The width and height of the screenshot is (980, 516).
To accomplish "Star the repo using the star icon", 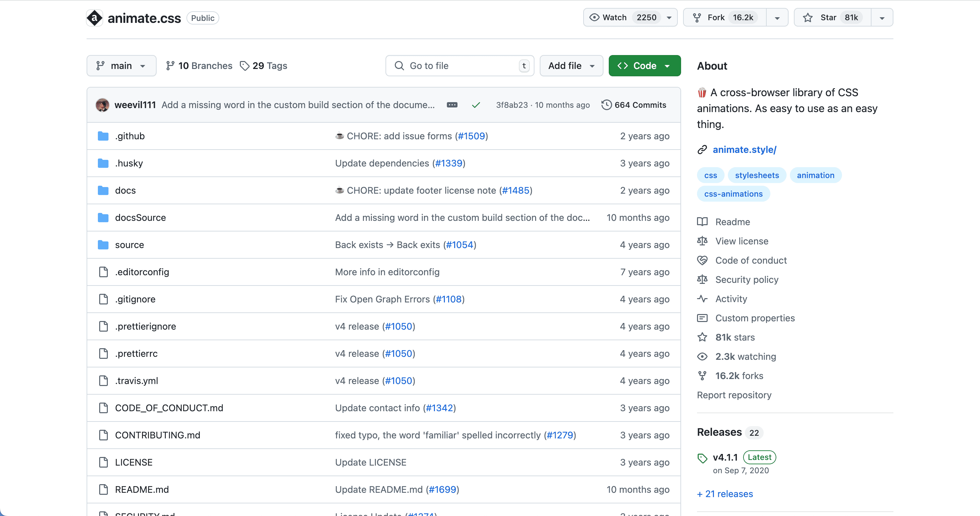I will pyautogui.click(x=807, y=17).
